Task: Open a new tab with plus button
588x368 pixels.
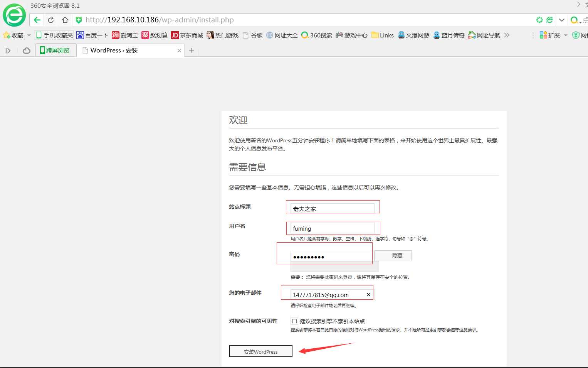Action: pos(192,51)
